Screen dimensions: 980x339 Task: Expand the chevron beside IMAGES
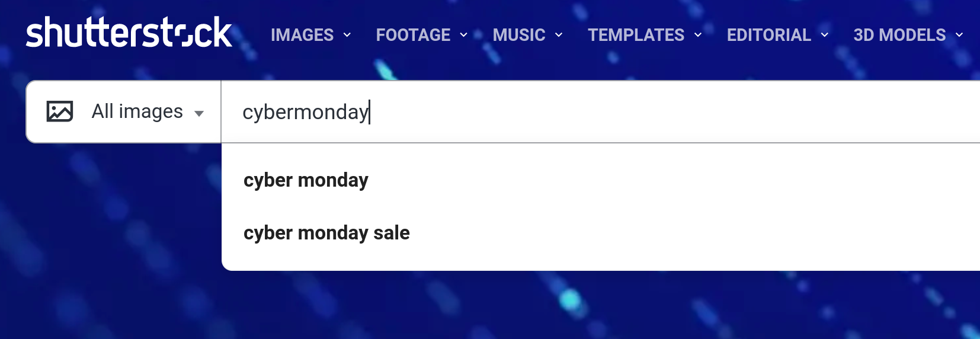pyautogui.click(x=347, y=35)
